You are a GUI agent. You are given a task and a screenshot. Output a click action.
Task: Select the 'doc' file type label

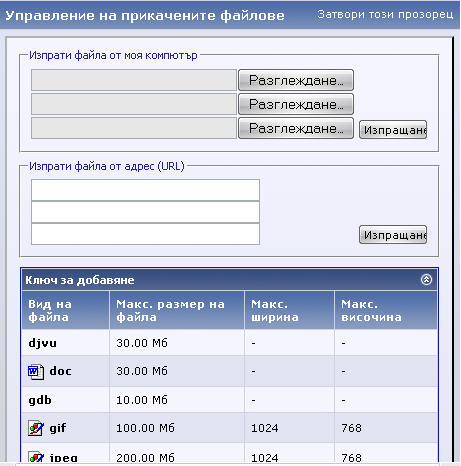[60, 371]
